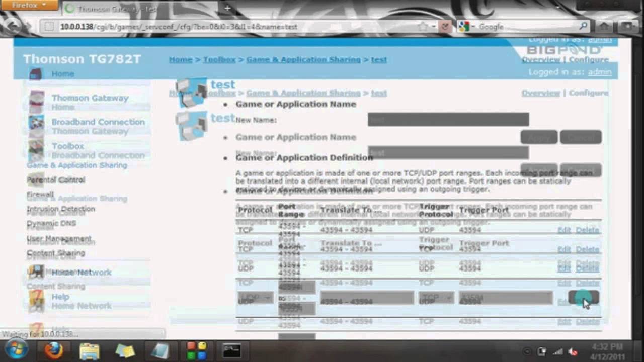Click inside the Google search box
Image resolution: width=644 pixels, height=362 pixels.
526,27
